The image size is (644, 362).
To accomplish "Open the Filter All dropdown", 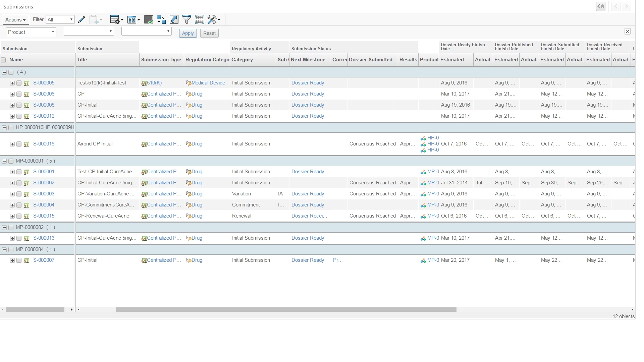I will [x=60, y=20].
